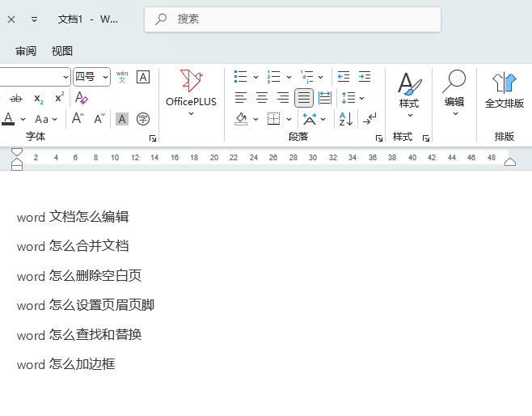Click the phonetic guide (wén) icon
Viewport: 532px width, 416px height.
pos(122,77)
